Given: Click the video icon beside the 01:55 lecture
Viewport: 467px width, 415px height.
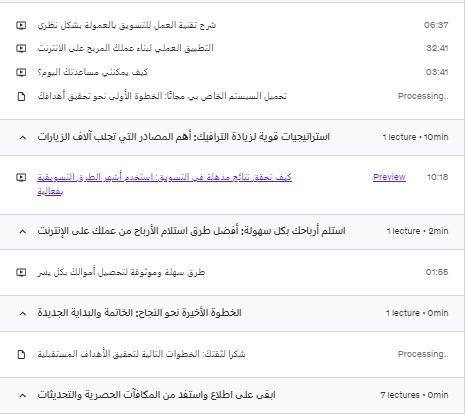Looking at the screenshot, I should point(21,272).
